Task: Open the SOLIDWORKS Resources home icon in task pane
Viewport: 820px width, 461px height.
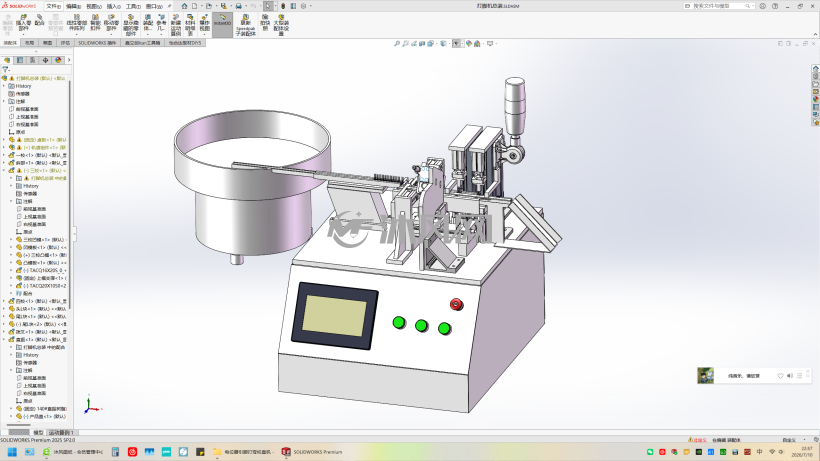Action: coord(815,68)
